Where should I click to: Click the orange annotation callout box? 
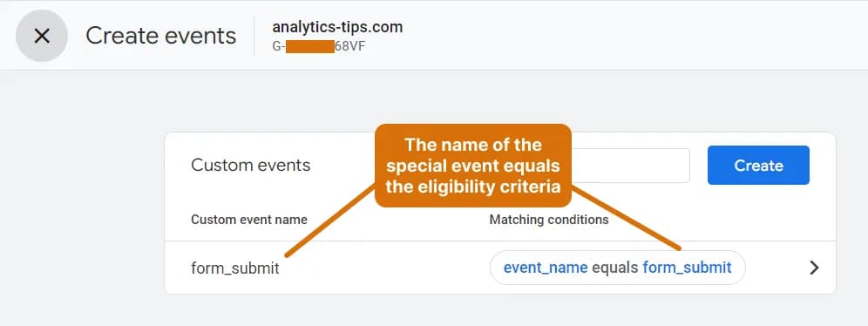(472, 166)
